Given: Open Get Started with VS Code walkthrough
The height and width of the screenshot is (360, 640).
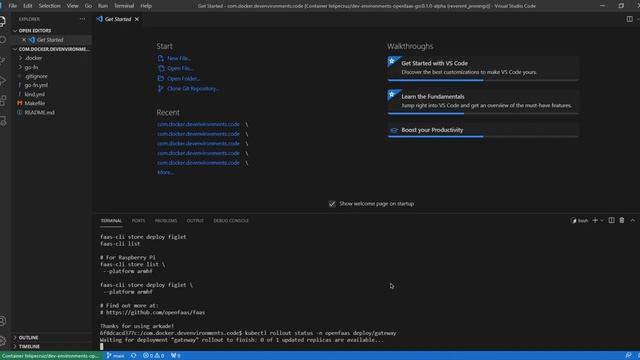Looking at the screenshot, I should 483,68.
